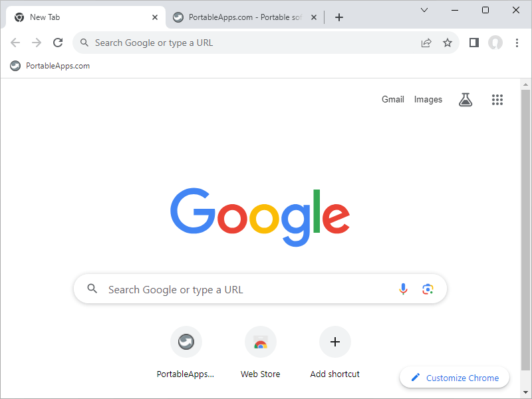Open Chrome's three-dot menu
Viewport: 532px width, 399px height.
pos(517,43)
